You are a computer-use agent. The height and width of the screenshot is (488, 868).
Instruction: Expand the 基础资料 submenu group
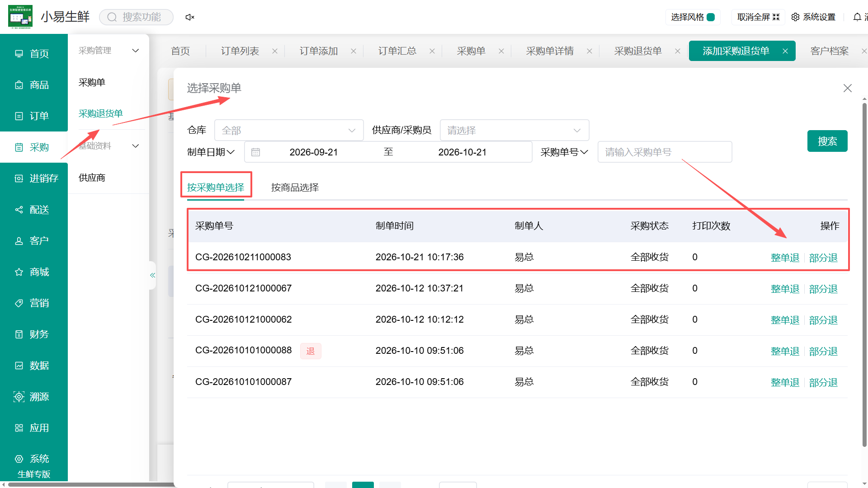tap(135, 146)
